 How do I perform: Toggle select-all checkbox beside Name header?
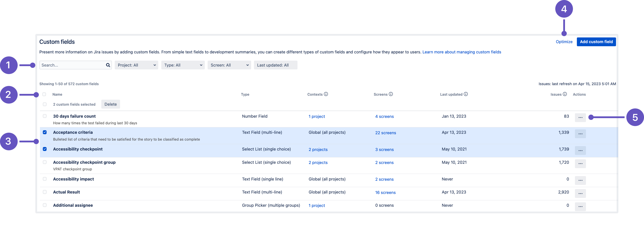pyautogui.click(x=44, y=94)
